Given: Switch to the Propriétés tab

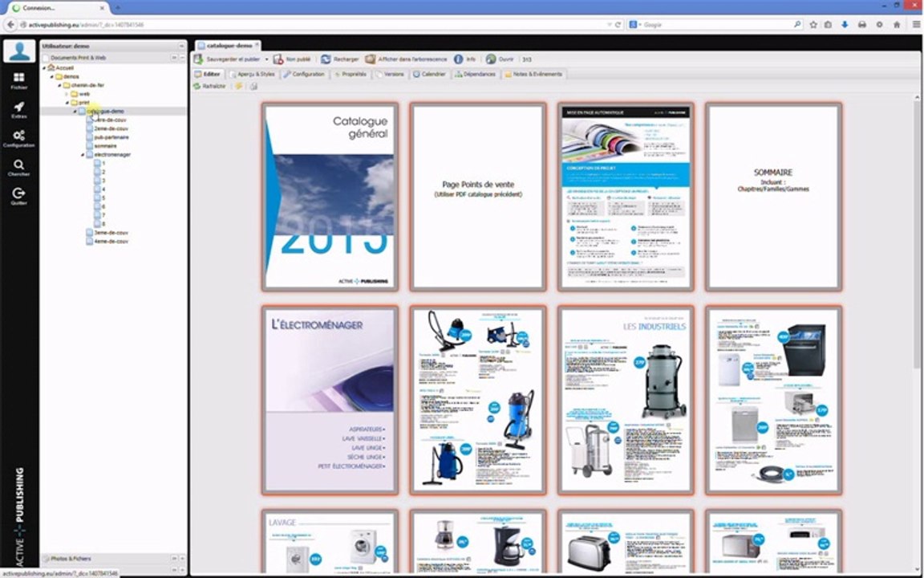Looking at the screenshot, I should point(350,75).
